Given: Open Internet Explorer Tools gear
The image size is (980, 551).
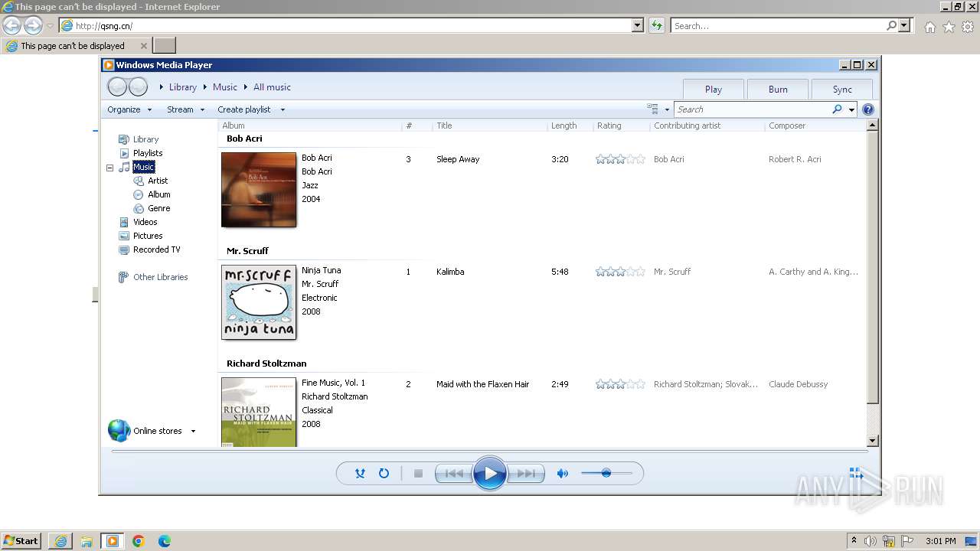Looking at the screenshot, I should pos(968,27).
